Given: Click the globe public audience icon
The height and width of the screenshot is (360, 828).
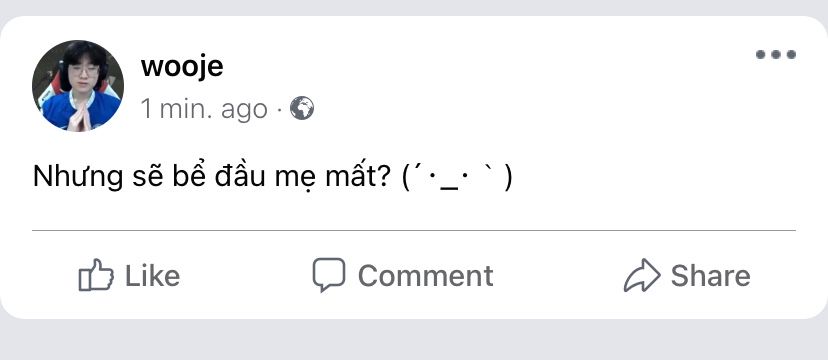Looking at the screenshot, I should (302, 108).
